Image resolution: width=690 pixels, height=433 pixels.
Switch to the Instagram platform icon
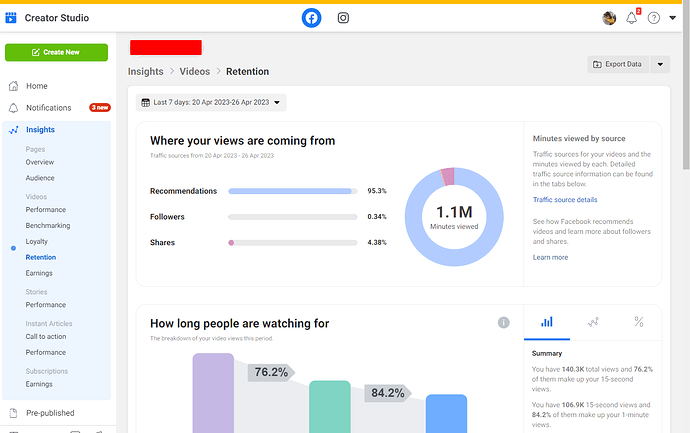coord(343,18)
